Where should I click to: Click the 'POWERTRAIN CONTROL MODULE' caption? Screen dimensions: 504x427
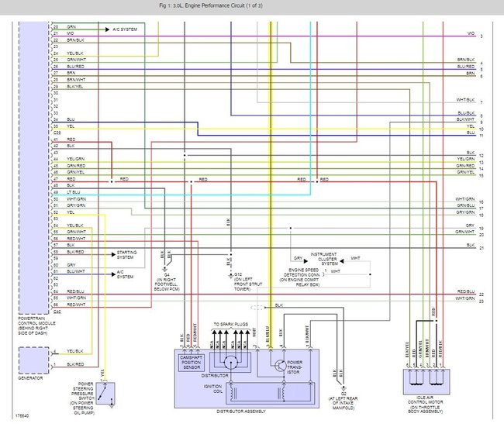click(x=36, y=321)
